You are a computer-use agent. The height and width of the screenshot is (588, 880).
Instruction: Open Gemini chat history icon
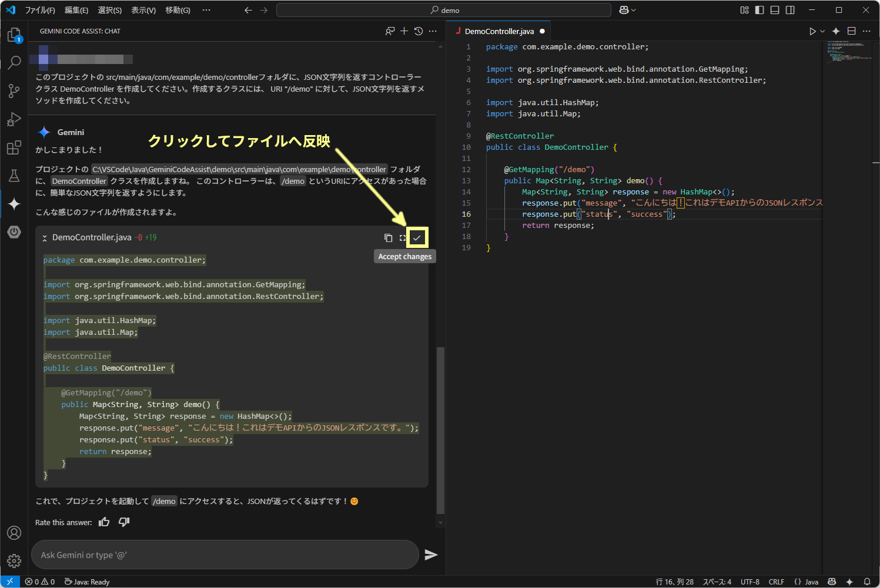(x=418, y=31)
